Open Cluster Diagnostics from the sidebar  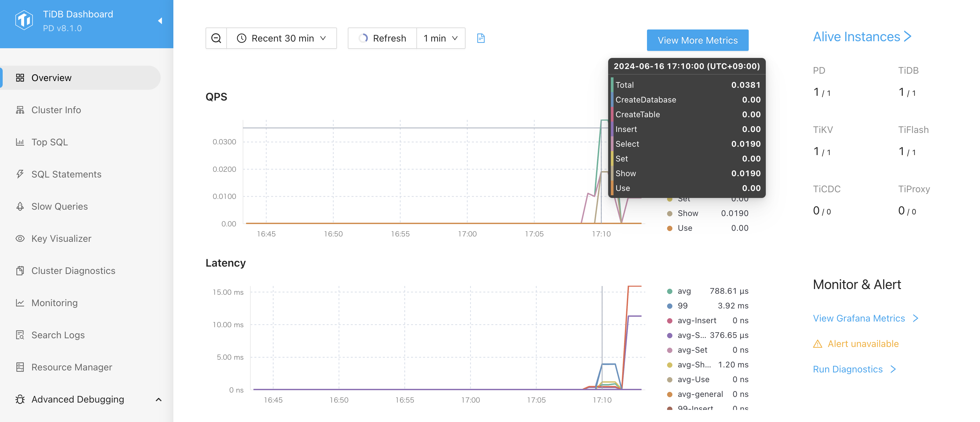pyautogui.click(x=73, y=271)
